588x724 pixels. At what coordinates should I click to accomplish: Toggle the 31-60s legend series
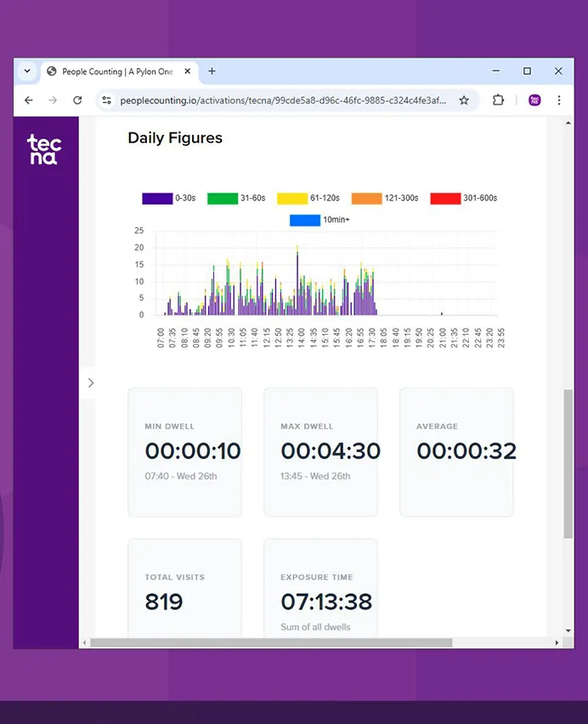(x=236, y=198)
